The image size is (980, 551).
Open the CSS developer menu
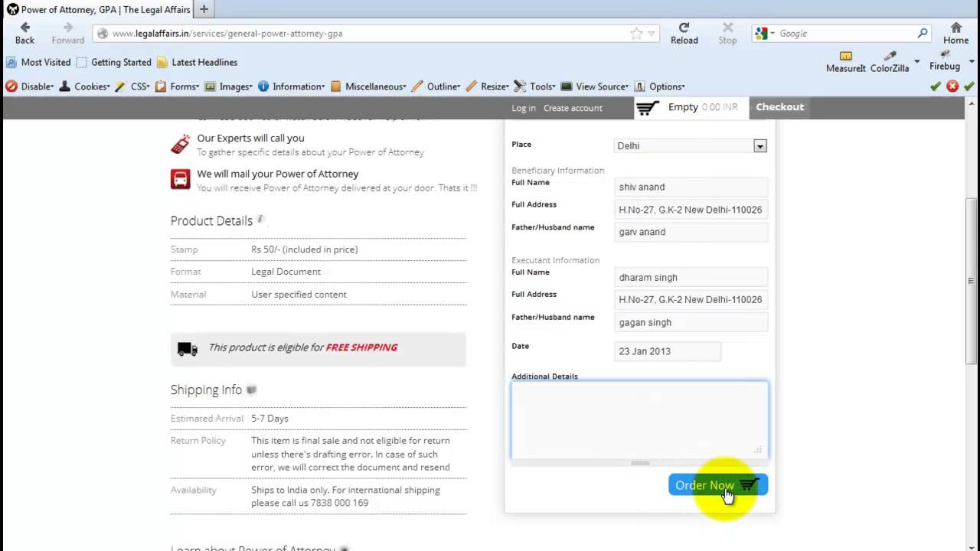[x=132, y=86]
